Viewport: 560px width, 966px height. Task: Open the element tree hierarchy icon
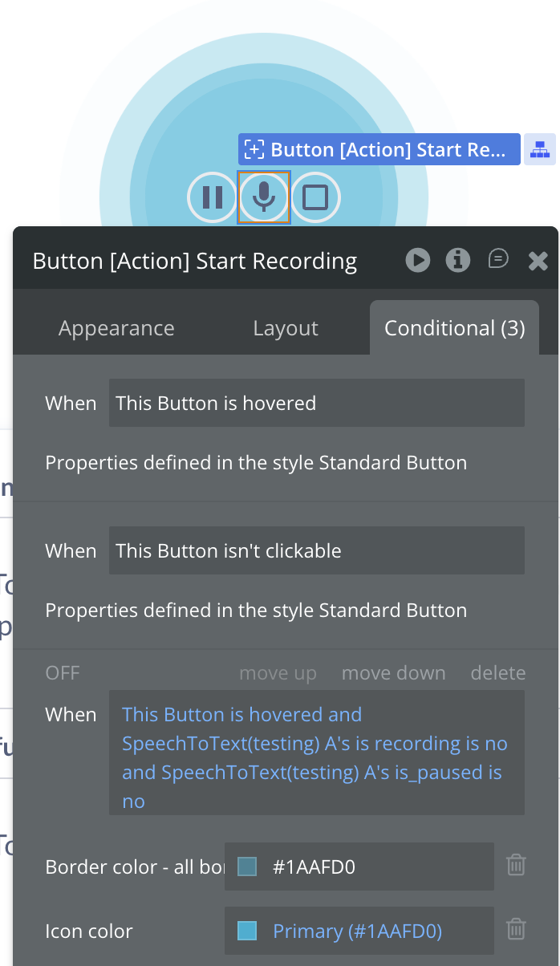coord(540,150)
